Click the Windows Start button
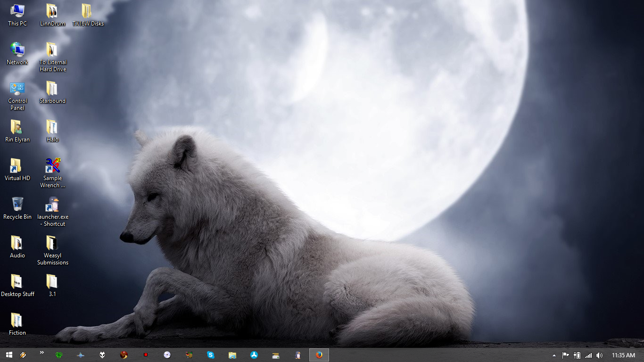Viewport: 644px width, 362px height. 8,355
